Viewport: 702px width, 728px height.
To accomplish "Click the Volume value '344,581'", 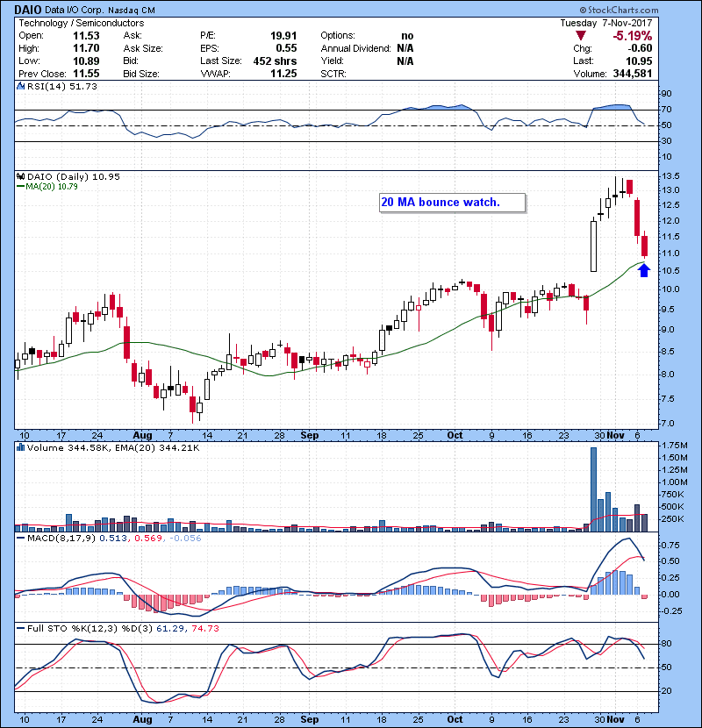I will (633, 74).
